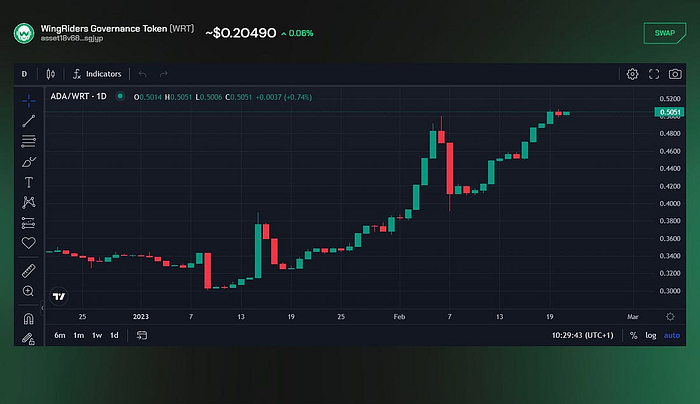Click the TradingView logo on chart
This screenshot has width=700, height=404.
click(59, 296)
